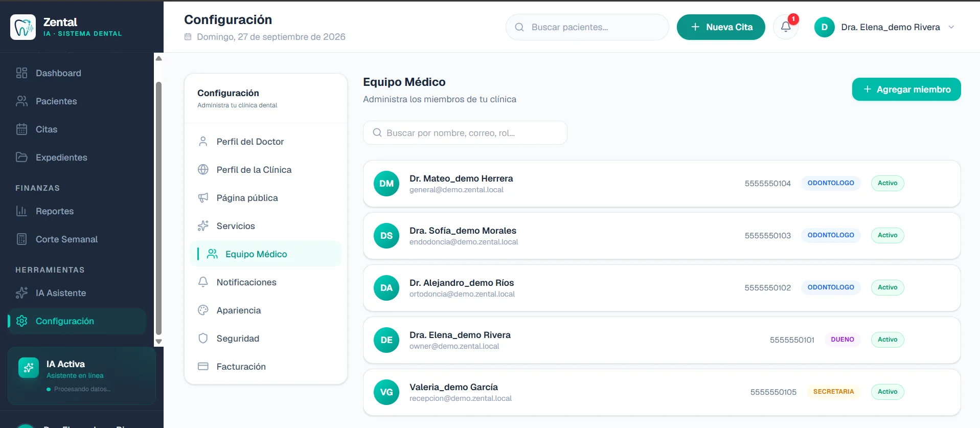Open the notifications bell icon

click(786, 27)
